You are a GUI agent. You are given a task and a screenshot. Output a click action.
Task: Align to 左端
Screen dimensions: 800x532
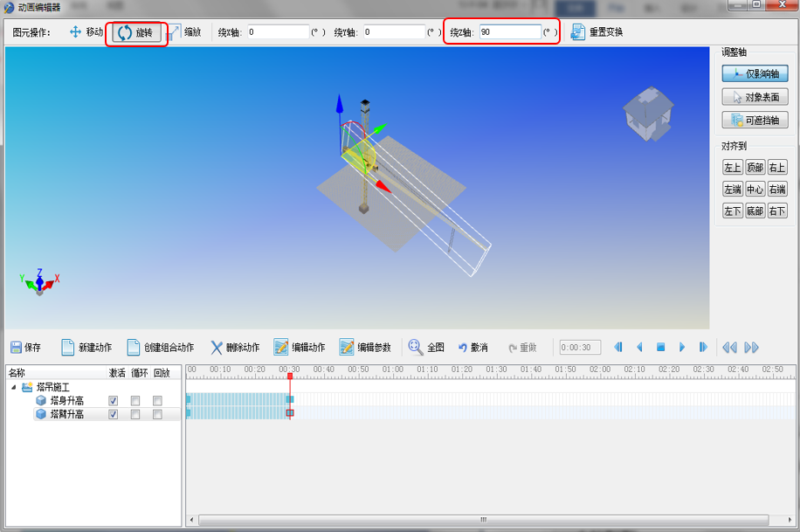tap(733, 190)
